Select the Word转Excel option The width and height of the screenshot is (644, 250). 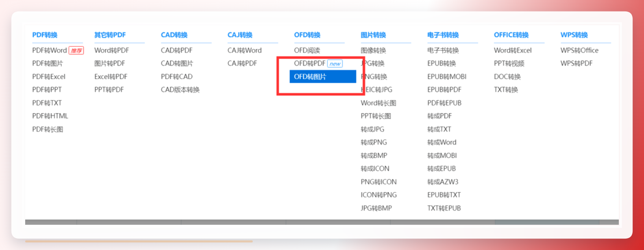513,50
